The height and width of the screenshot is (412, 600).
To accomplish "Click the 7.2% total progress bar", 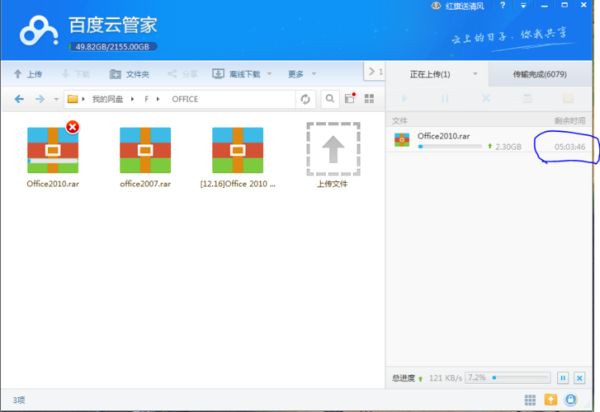I will [x=508, y=378].
